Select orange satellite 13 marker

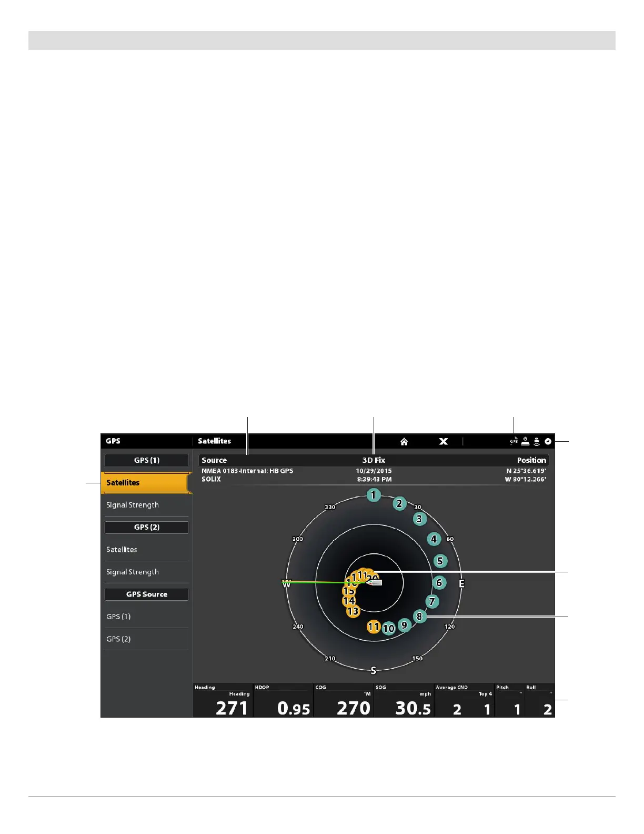tap(353, 611)
